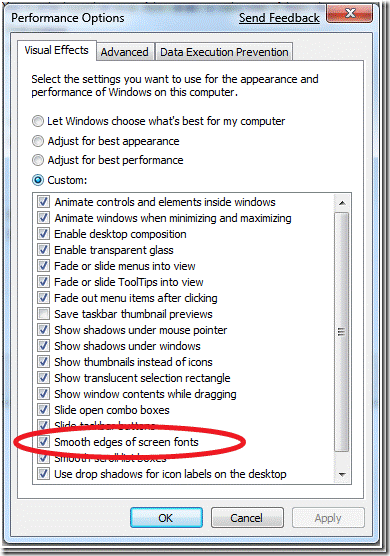Switch to the Advanced tab
The image size is (390, 556).
click(x=125, y=52)
